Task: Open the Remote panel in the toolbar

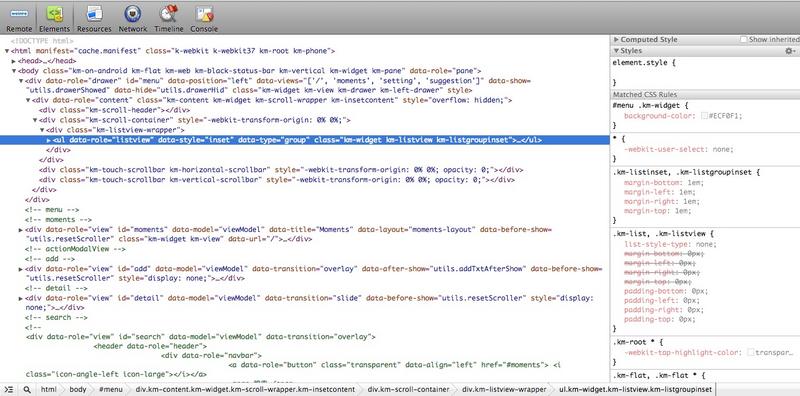Action: pyautogui.click(x=19, y=18)
